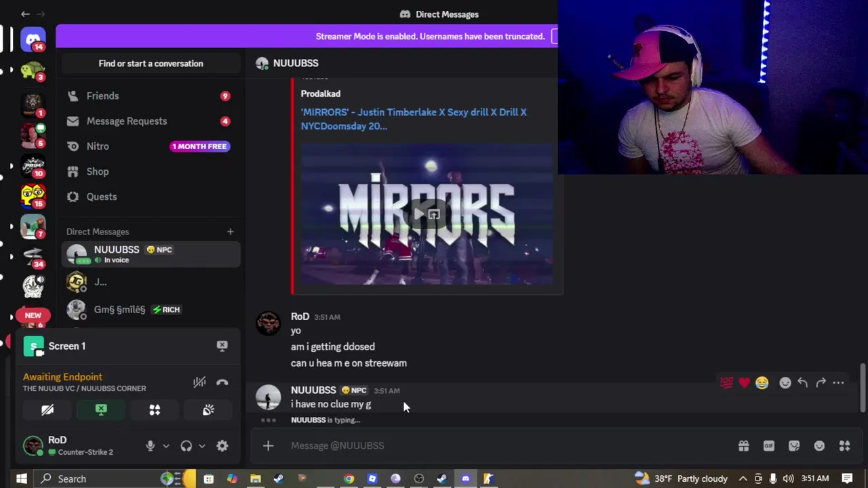This screenshot has height=488, width=868.
Task: Open Message Requests
Action: pyautogui.click(x=151, y=121)
